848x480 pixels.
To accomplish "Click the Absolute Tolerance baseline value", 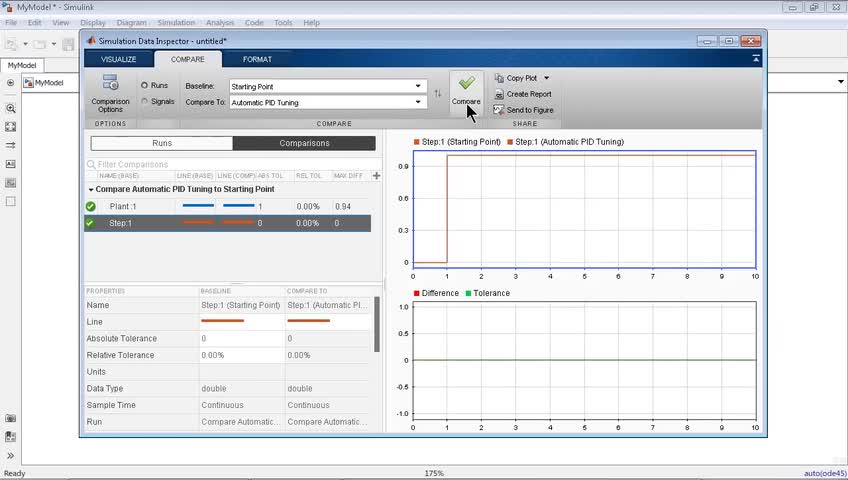I will click(x=241, y=338).
